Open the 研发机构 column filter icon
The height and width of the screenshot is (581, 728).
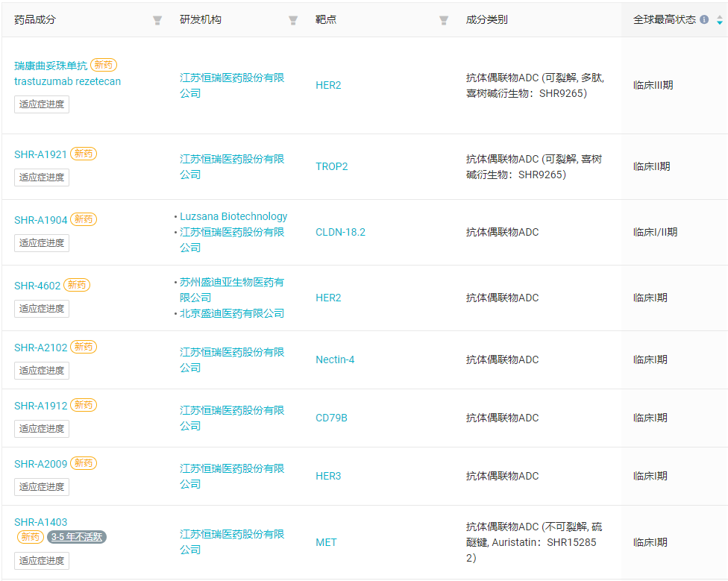coord(293,20)
